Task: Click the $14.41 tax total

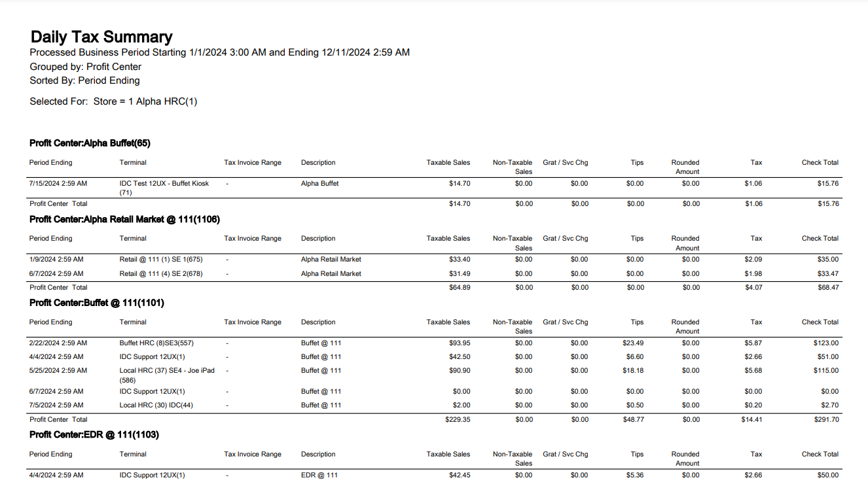Action: pyautogui.click(x=751, y=420)
